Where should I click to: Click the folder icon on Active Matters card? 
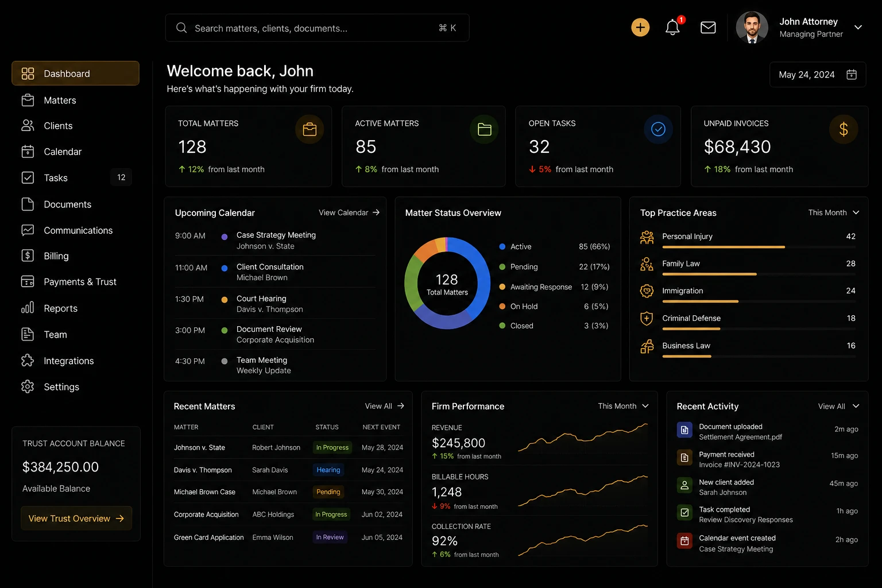click(x=484, y=129)
